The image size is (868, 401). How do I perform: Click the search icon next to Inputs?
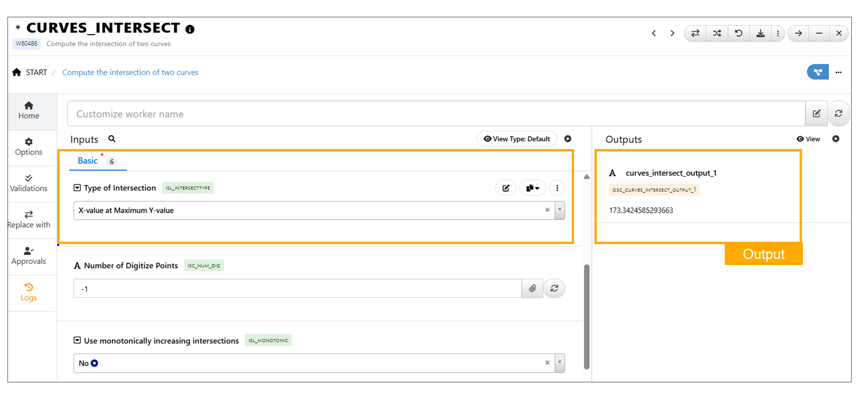coord(112,139)
